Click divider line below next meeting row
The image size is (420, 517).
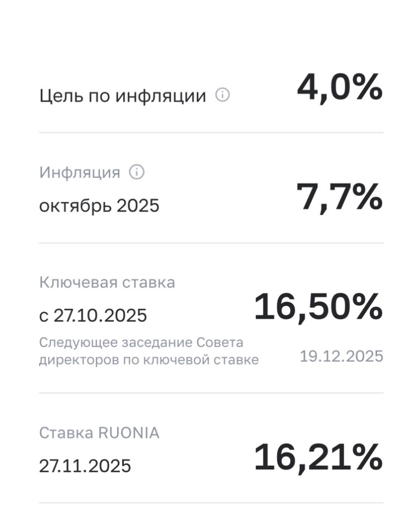(x=211, y=392)
